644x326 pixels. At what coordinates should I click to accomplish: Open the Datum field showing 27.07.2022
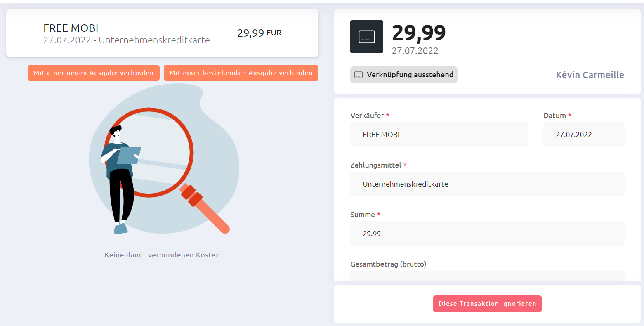click(x=584, y=135)
